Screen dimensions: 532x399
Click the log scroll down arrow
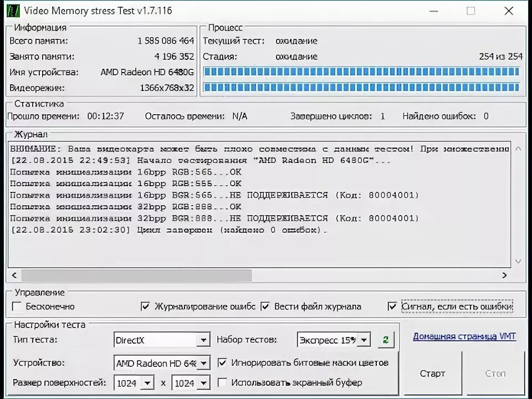[518, 261]
